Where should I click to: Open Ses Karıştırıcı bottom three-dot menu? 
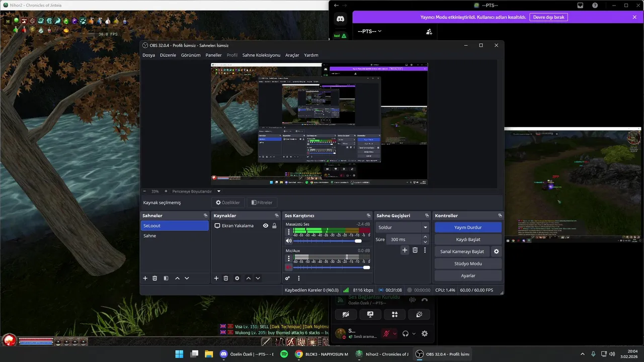point(298,278)
